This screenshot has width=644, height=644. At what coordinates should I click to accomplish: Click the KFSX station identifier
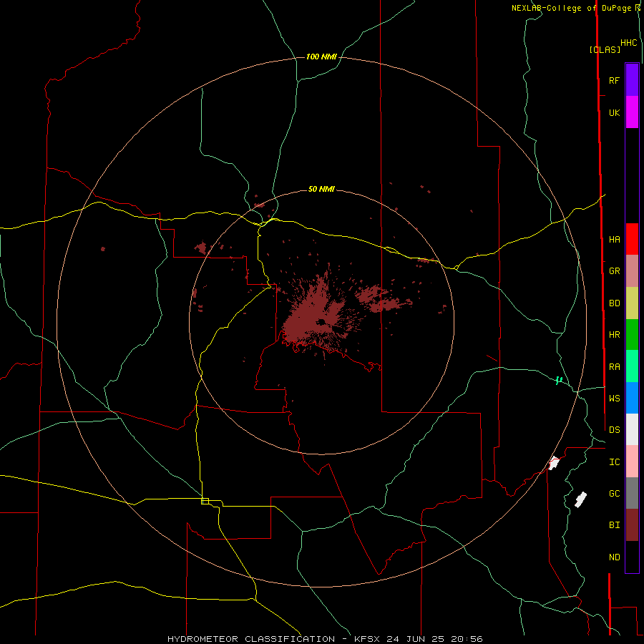tap(368, 639)
